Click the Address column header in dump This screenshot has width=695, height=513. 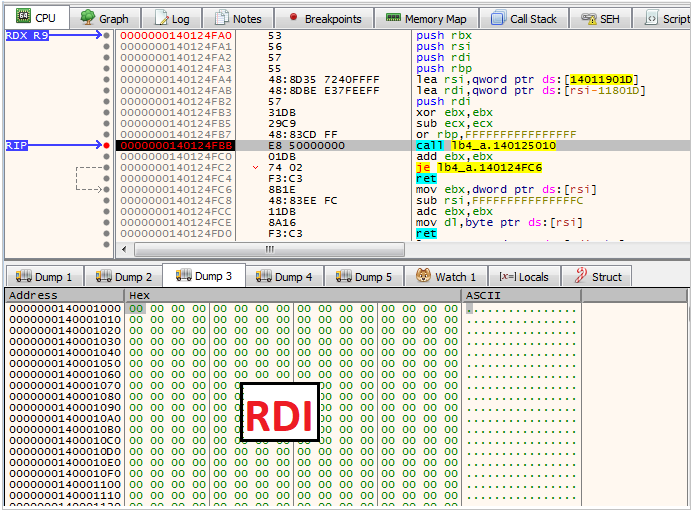64,295
